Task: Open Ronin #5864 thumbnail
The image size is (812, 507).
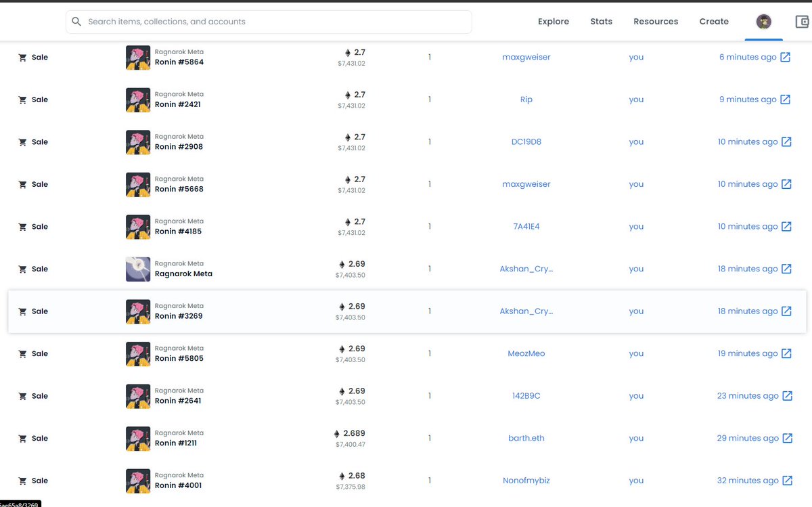Action: tap(138, 58)
